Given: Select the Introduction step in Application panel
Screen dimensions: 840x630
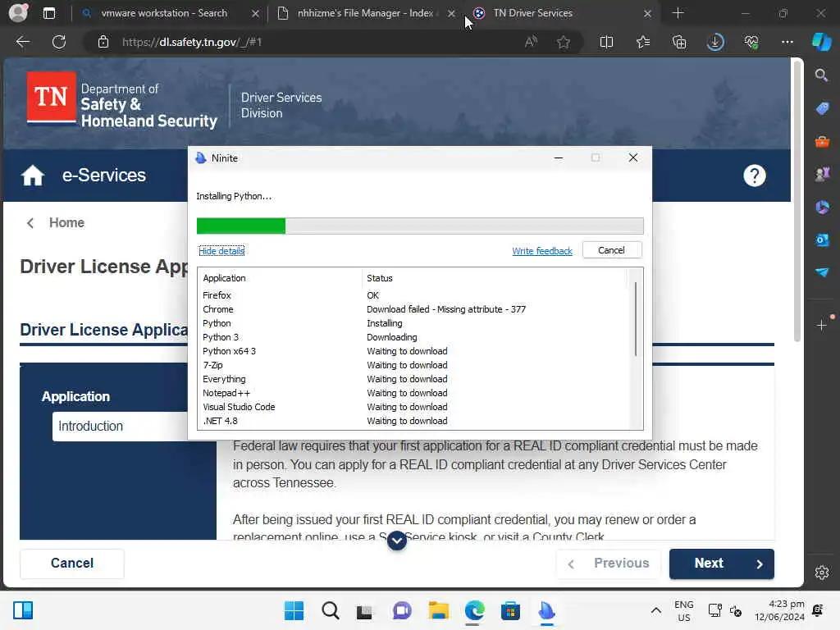Looking at the screenshot, I should tap(120, 427).
